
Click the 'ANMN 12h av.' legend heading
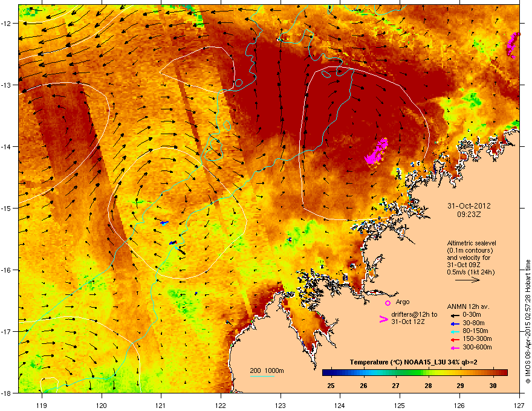pyautogui.click(x=468, y=306)
